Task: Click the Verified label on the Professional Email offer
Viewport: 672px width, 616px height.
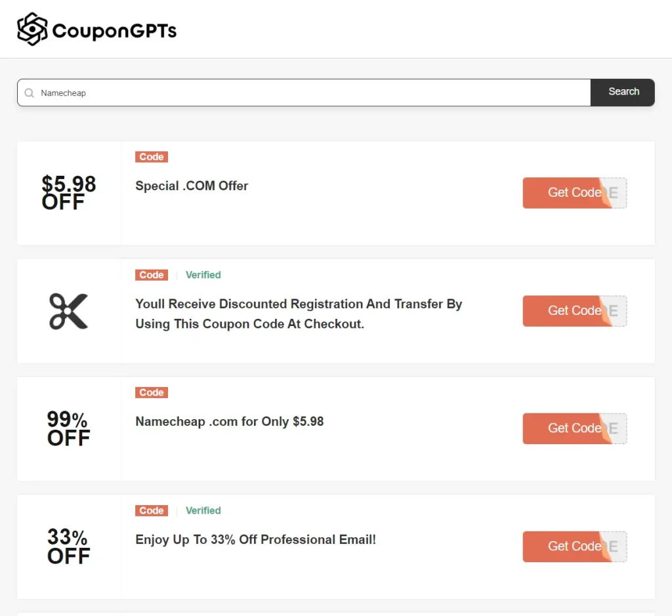Action: click(x=203, y=510)
